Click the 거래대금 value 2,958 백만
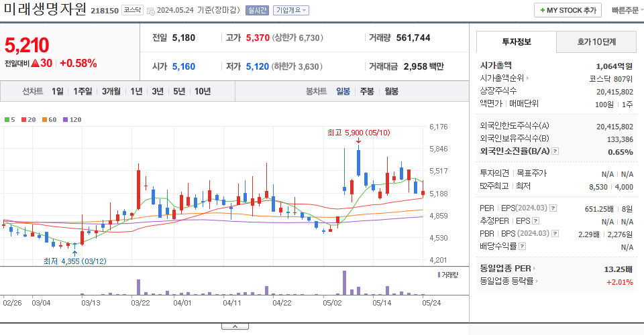Screen dimensions: 644x335 point(423,66)
